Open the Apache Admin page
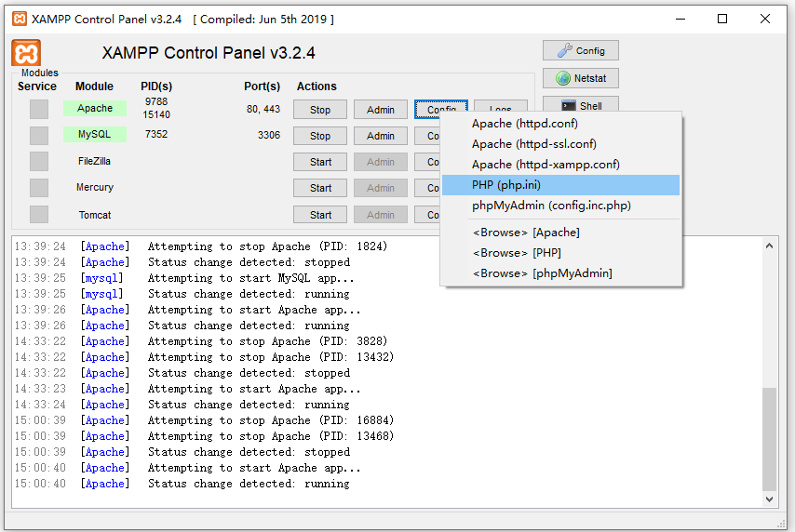 click(x=380, y=110)
